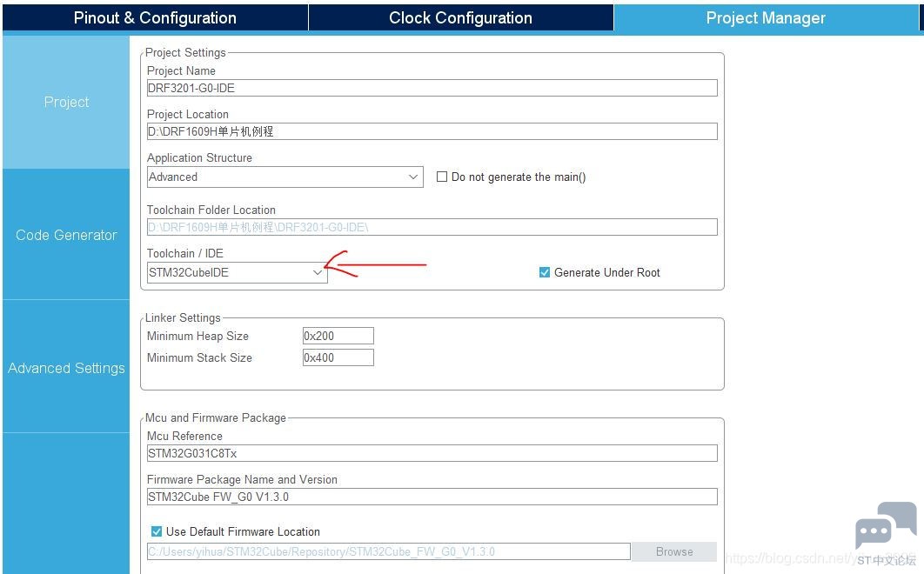This screenshot has height=574, width=924.
Task: Click the Toolchain Folder Location field
Action: (432, 227)
